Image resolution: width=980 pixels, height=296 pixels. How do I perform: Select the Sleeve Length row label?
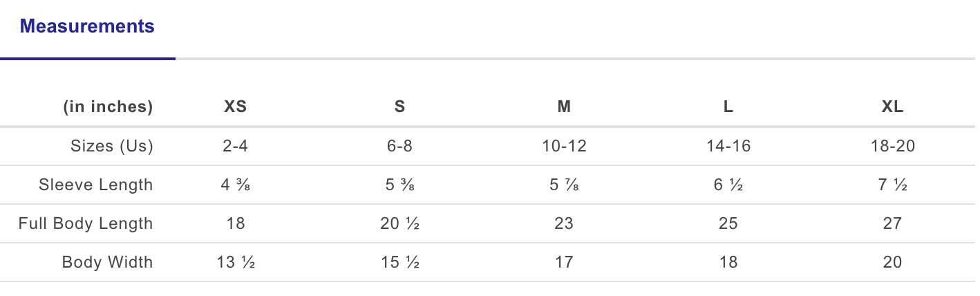coord(96,185)
